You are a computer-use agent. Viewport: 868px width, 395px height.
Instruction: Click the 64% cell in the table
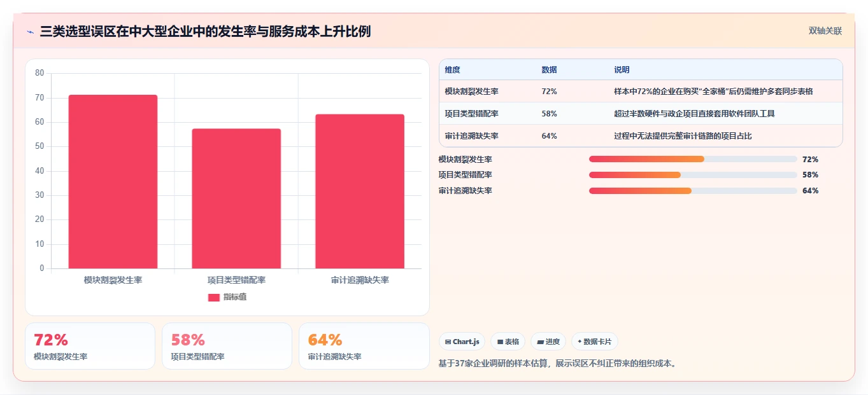[550, 136]
